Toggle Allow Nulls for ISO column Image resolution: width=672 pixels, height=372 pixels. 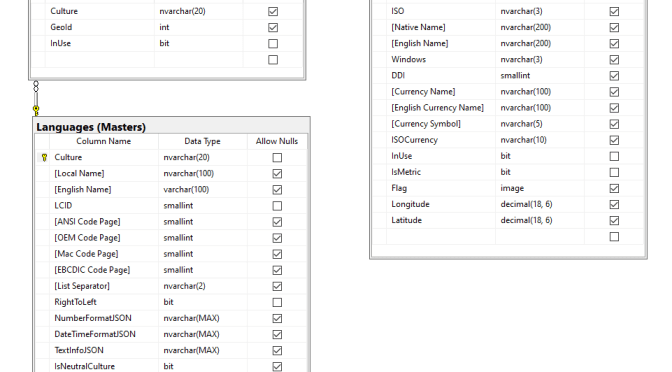pos(614,12)
